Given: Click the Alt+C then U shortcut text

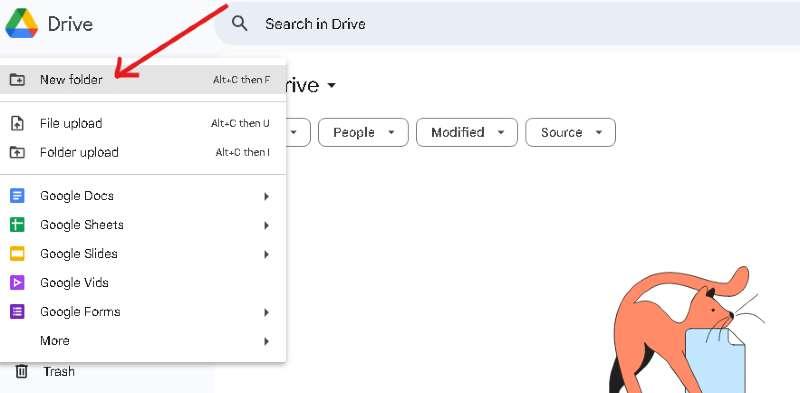Looking at the screenshot, I should [x=240, y=124].
